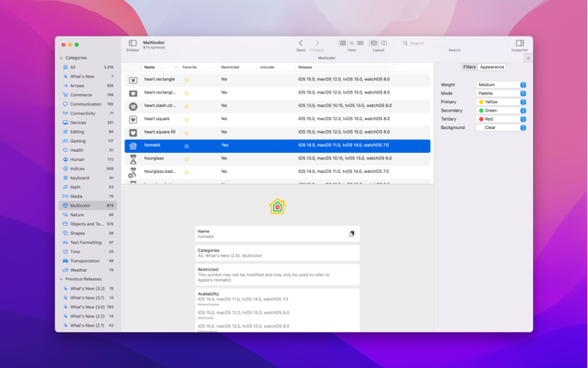Click the yellow Primary color dot
Viewport: 588px width, 368px height.
point(481,103)
